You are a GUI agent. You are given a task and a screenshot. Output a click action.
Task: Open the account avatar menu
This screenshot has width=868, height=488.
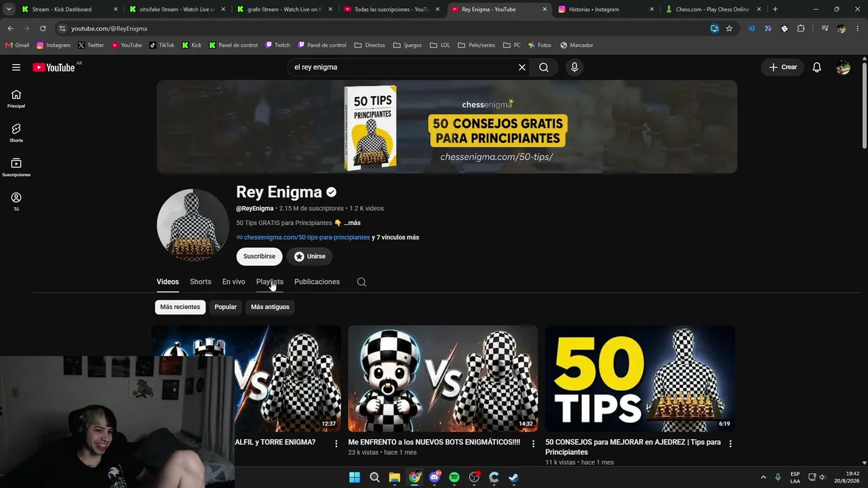(x=843, y=67)
